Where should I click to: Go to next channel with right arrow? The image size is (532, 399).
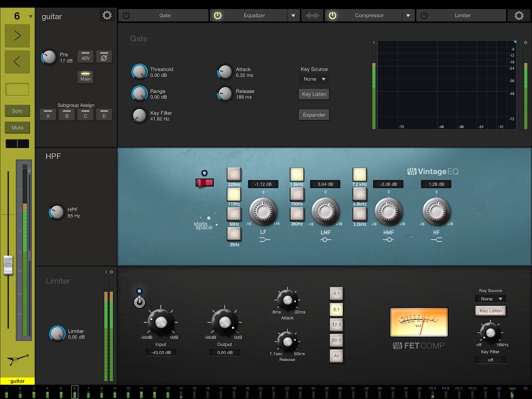tap(17, 36)
